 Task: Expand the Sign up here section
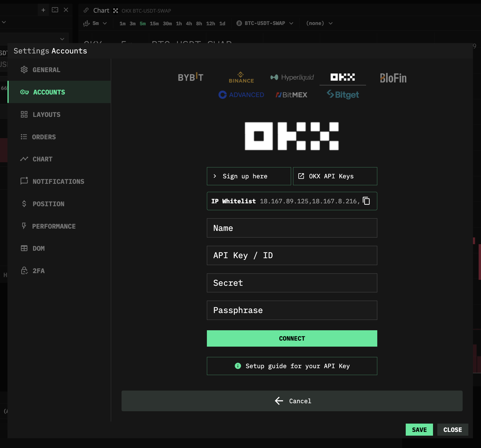(249, 176)
